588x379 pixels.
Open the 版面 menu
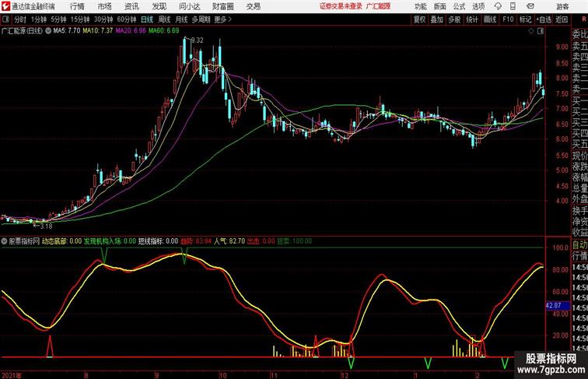(440, 6)
